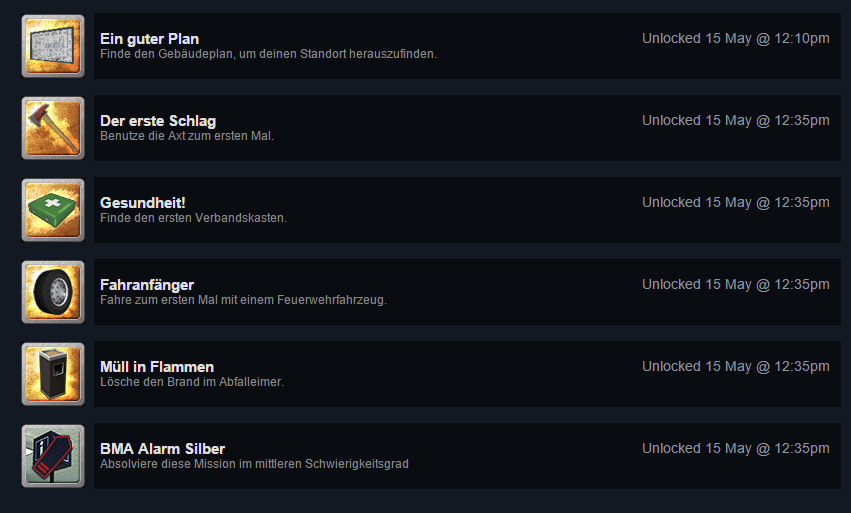Click the fire axe achievement icon
851x513 pixels.
[53, 128]
